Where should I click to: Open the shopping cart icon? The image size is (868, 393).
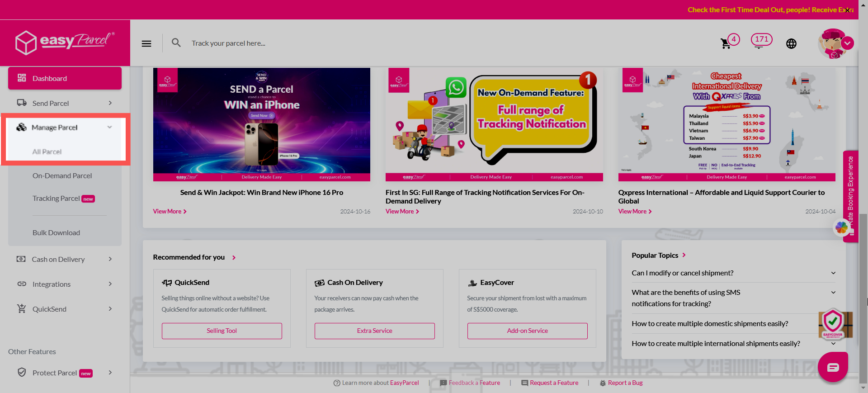coord(726,43)
